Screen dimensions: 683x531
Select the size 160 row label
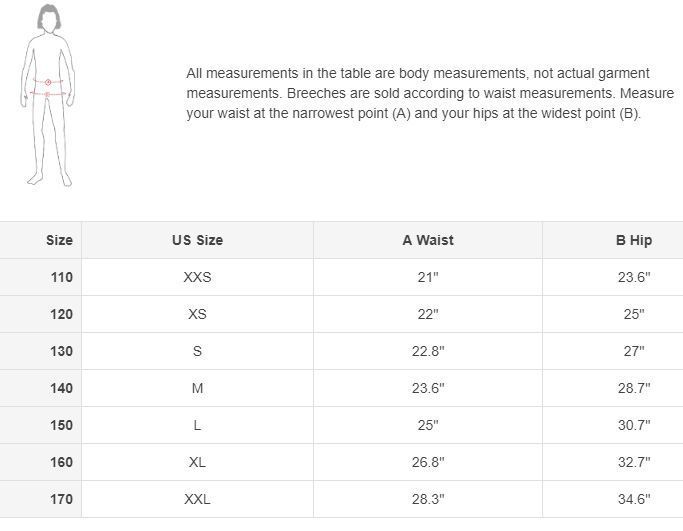[61, 462]
